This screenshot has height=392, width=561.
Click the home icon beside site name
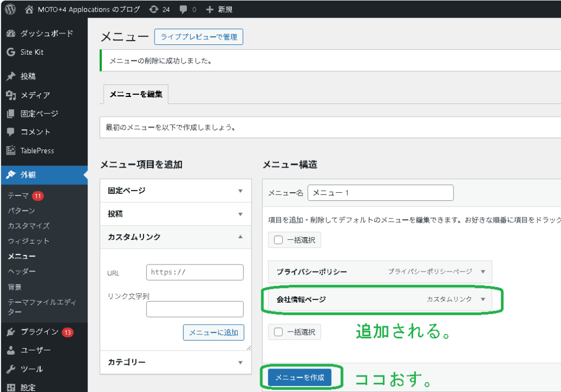(x=30, y=9)
